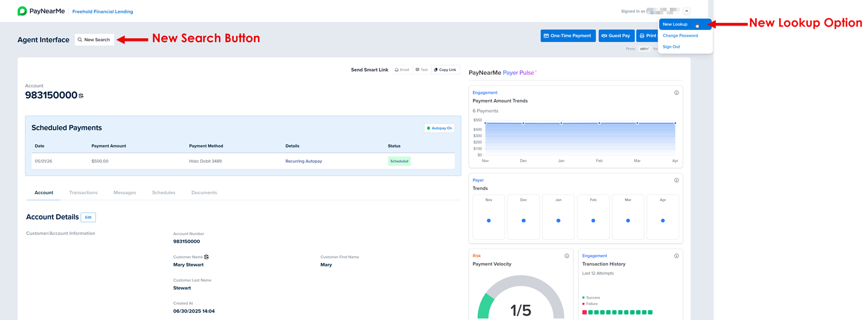The width and height of the screenshot is (868, 320).
Task: Click the February dot in Payer Trends
Action: point(593,221)
